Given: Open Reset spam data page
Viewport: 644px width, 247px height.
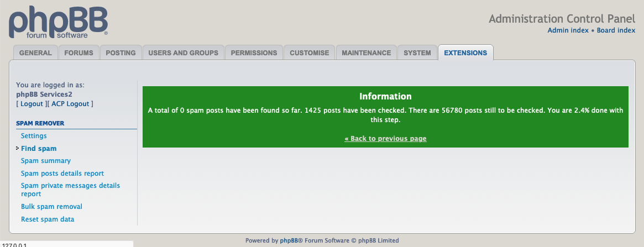Looking at the screenshot, I should coord(48,219).
